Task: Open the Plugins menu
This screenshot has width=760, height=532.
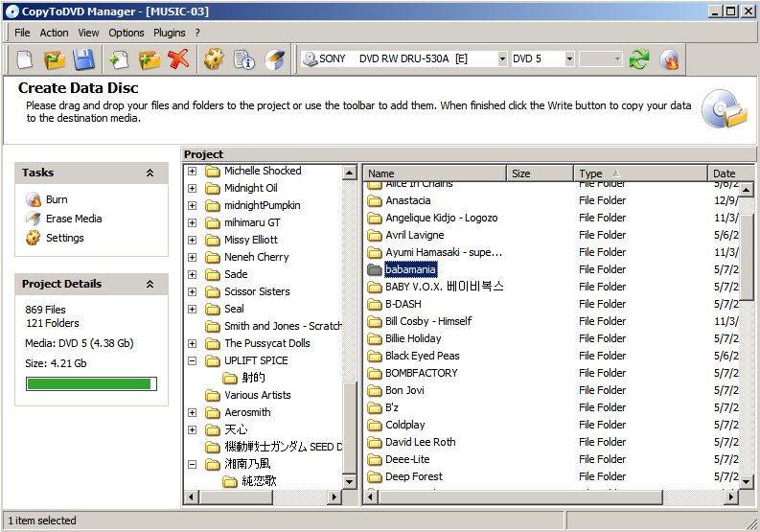Action: tap(170, 33)
